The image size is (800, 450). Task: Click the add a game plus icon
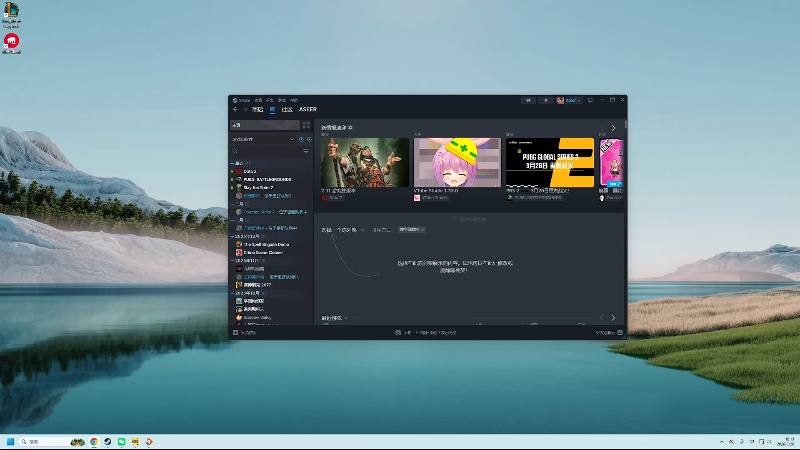click(x=236, y=333)
